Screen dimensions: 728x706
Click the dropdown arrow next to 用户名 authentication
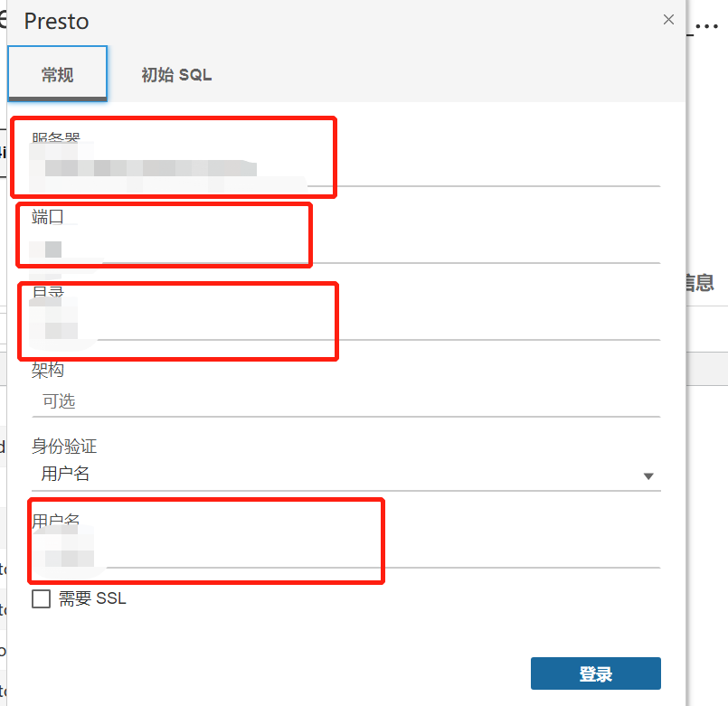tap(648, 475)
